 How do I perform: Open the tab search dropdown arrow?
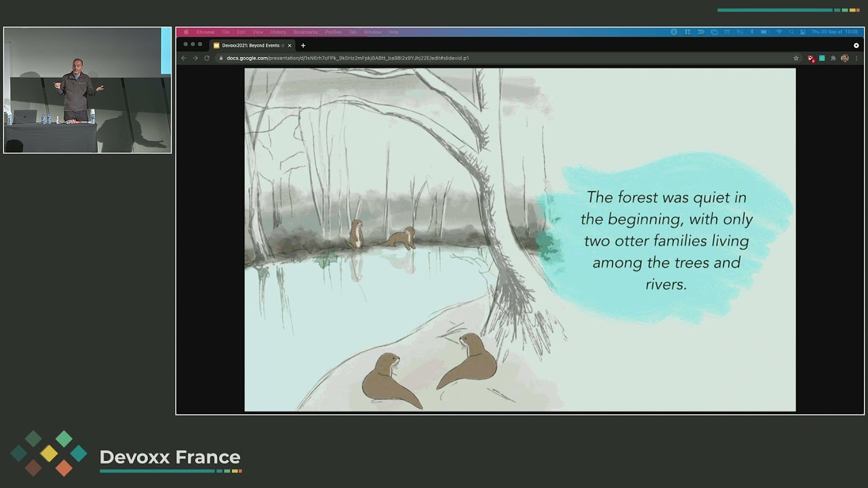(x=856, y=45)
